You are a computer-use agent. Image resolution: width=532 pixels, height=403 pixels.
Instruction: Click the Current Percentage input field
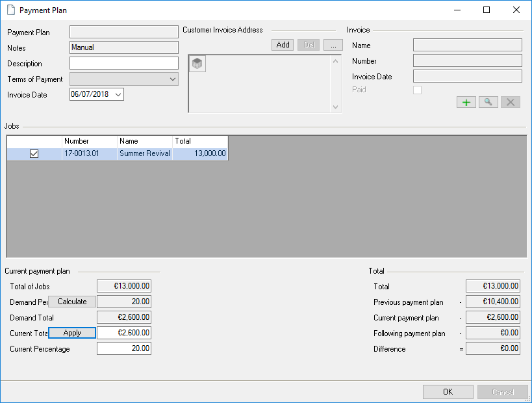pyautogui.click(x=123, y=349)
